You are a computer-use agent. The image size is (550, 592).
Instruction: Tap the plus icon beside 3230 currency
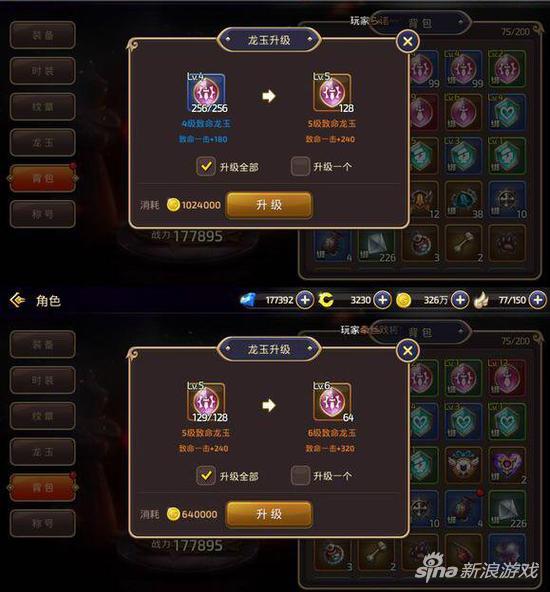[382, 300]
